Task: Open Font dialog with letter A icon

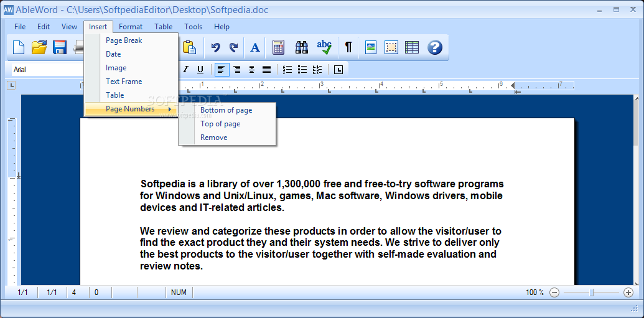Action: click(255, 47)
